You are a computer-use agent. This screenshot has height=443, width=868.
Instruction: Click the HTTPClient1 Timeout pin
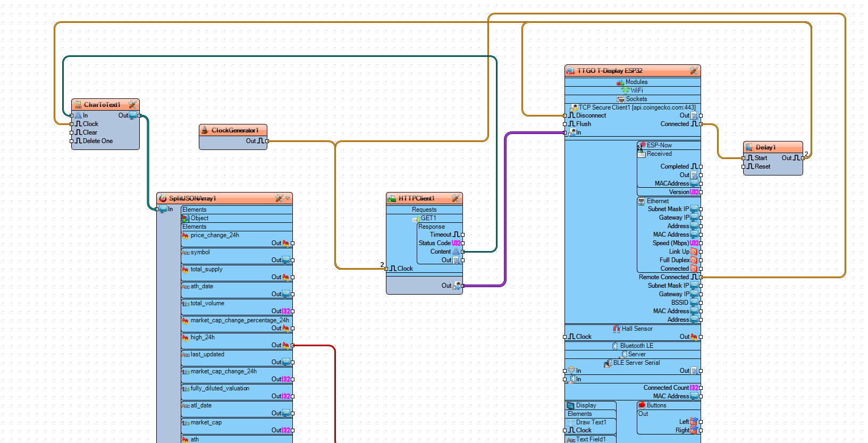pos(463,235)
